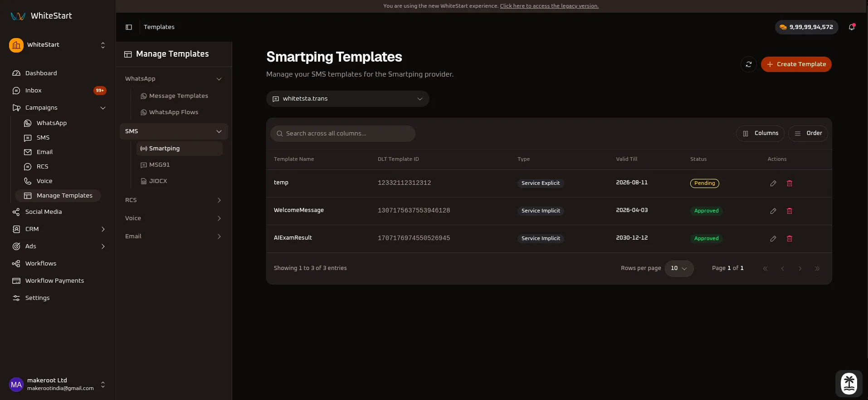Edit the AIExamResult template
The width and height of the screenshot is (868, 400).
tap(773, 239)
